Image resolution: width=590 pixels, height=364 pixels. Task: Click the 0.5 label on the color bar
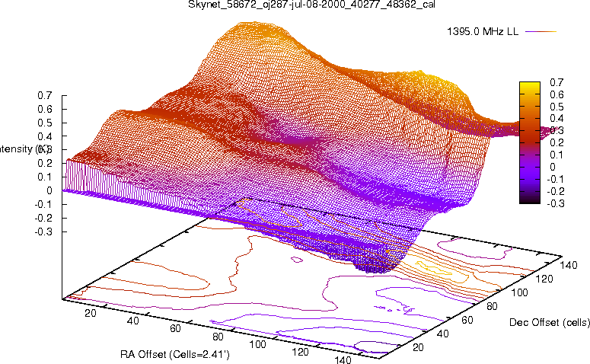(557, 106)
